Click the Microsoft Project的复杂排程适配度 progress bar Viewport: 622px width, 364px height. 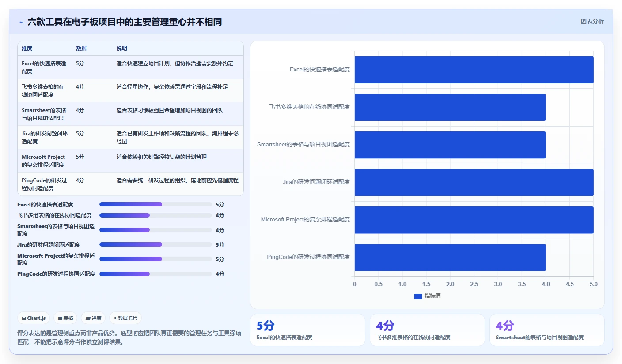(x=155, y=259)
